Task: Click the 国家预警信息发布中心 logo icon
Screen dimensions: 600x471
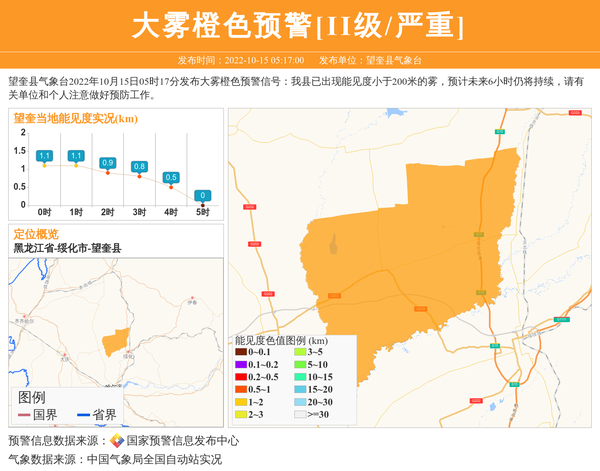Action: click(x=117, y=441)
